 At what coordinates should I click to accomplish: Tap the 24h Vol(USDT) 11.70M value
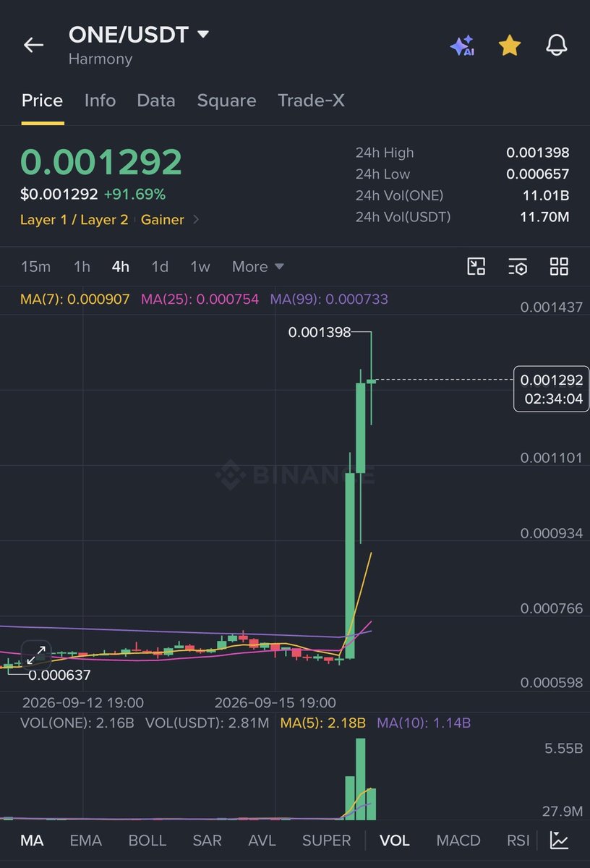coord(544,216)
